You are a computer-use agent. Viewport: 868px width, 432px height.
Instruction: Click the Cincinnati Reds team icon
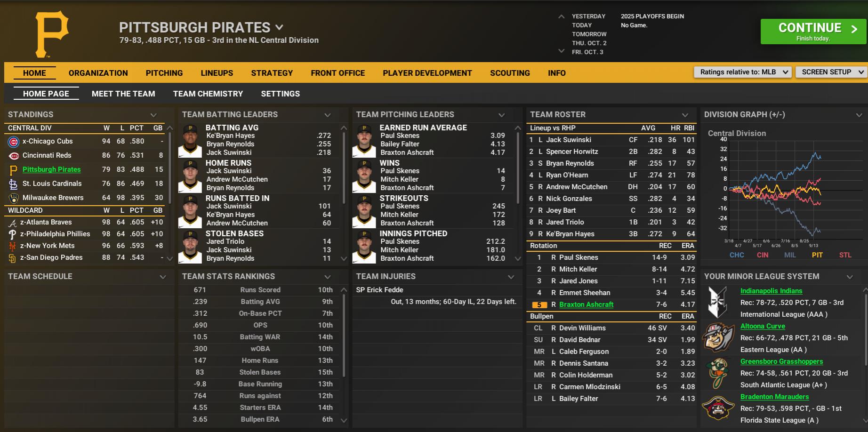pyautogui.click(x=13, y=156)
